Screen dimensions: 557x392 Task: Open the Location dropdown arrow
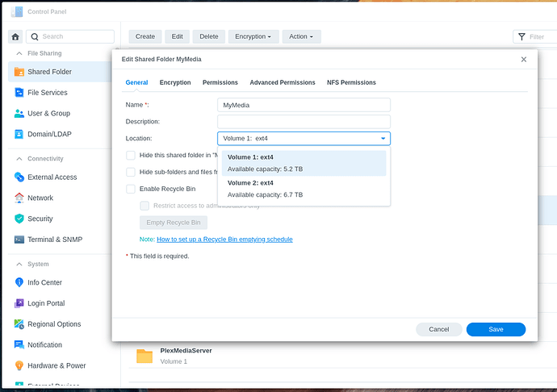click(x=383, y=139)
